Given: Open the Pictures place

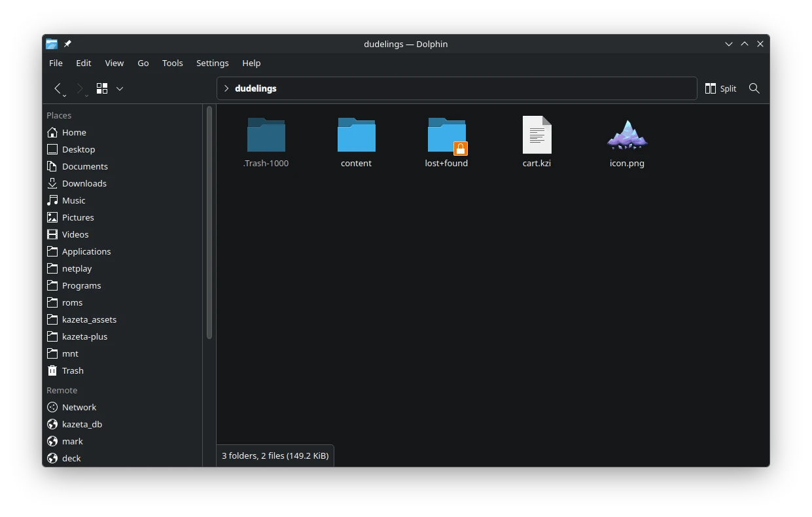Looking at the screenshot, I should click(79, 217).
